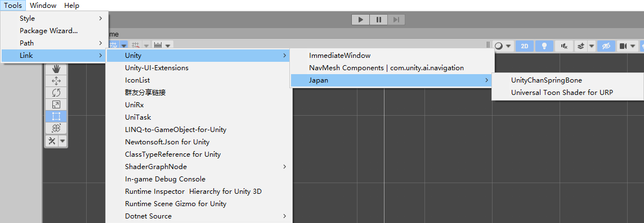Open the draw mode shading sphere dropdown

(x=503, y=46)
